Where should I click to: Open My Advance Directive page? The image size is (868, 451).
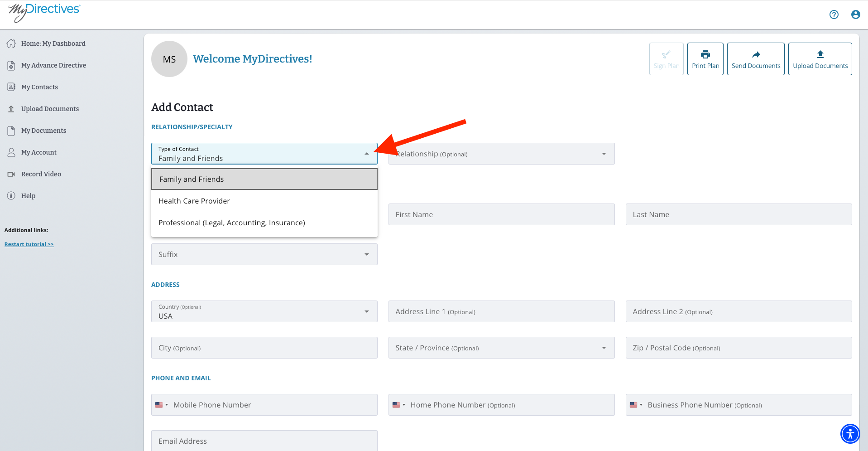point(53,65)
